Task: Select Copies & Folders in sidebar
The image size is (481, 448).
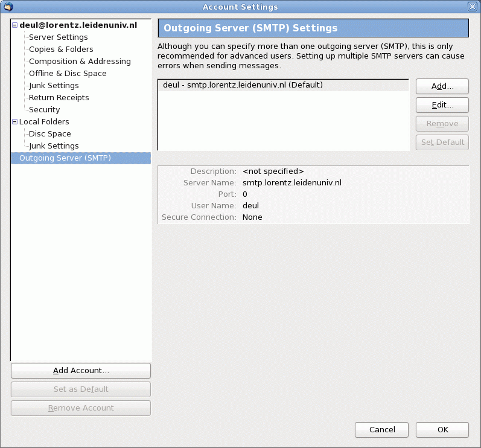Action: pyautogui.click(x=61, y=50)
